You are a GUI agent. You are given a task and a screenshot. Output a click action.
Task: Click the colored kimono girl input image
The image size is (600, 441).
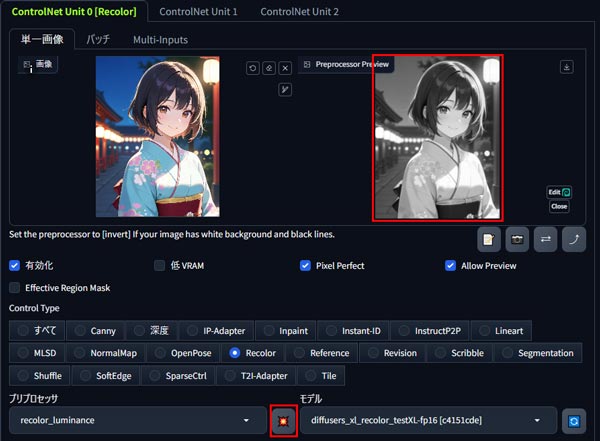(x=158, y=137)
